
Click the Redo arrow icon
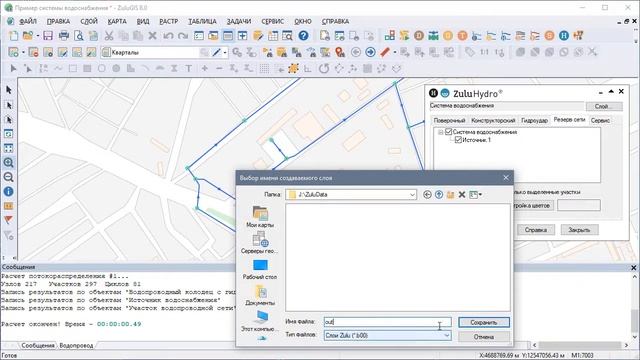[183, 36]
